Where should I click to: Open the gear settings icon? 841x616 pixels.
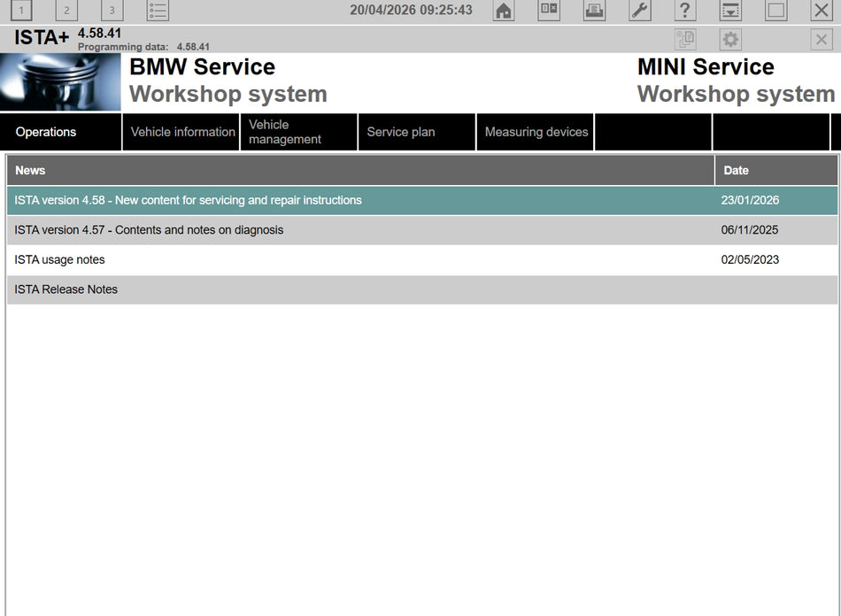(x=730, y=39)
